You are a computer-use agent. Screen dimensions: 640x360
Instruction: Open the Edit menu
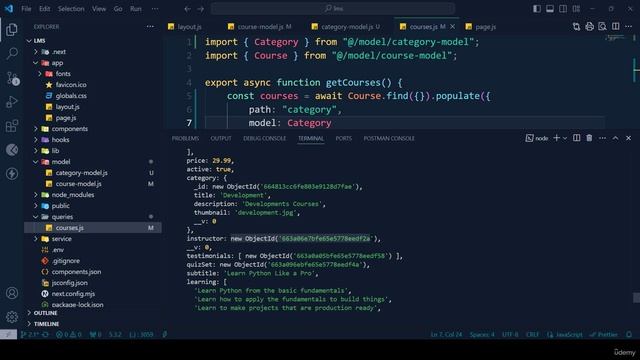click(x=44, y=9)
